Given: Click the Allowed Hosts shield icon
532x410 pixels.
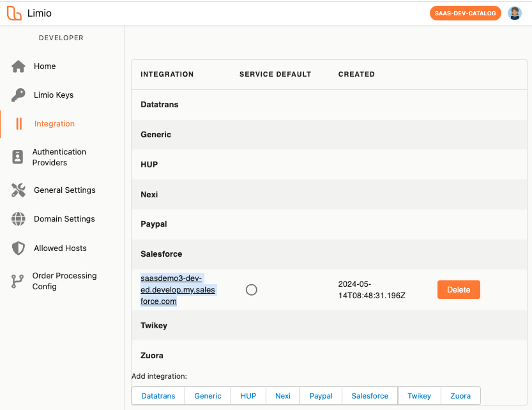Looking at the screenshot, I should coord(19,248).
